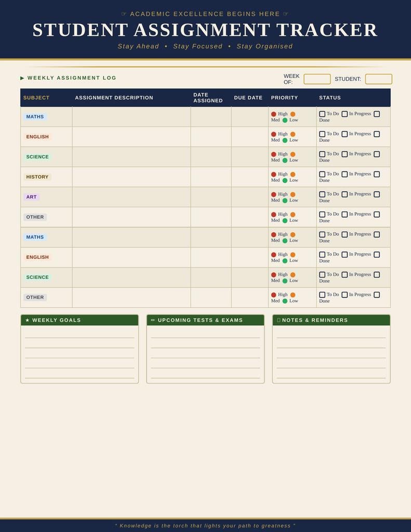411x532 pixels.
Task: Click the 'Stay Ahead' tagline text
Action: coord(138,46)
